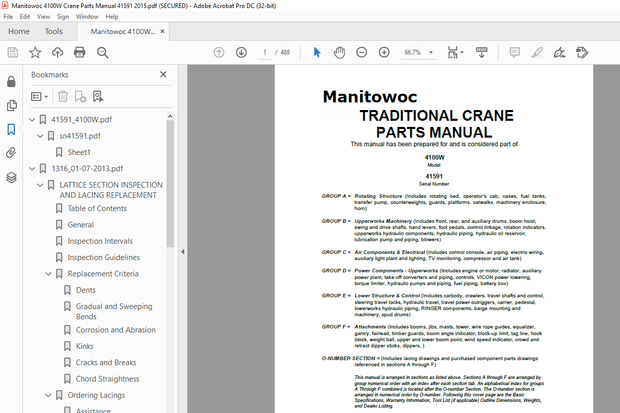Delete the selected bookmark trash icon

(63, 96)
